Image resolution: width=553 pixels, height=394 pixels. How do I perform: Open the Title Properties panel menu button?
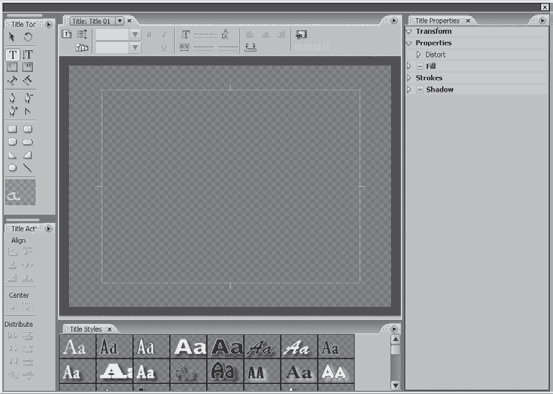pos(542,21)
